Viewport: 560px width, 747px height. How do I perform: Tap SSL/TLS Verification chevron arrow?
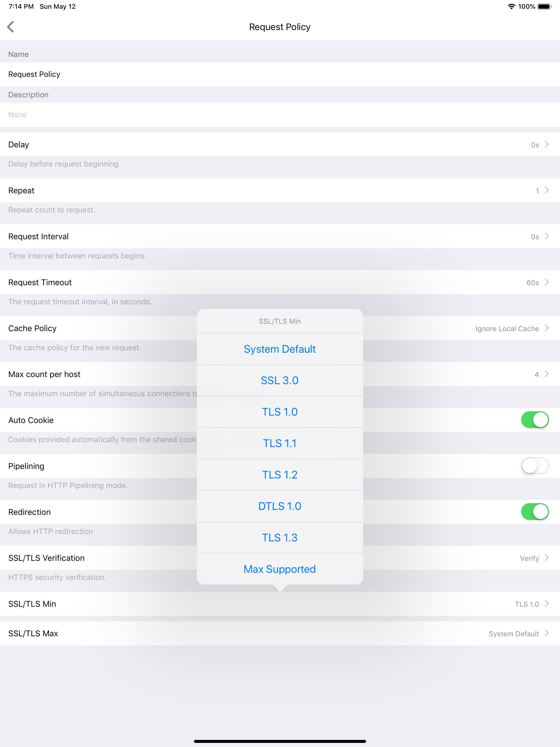547,558
